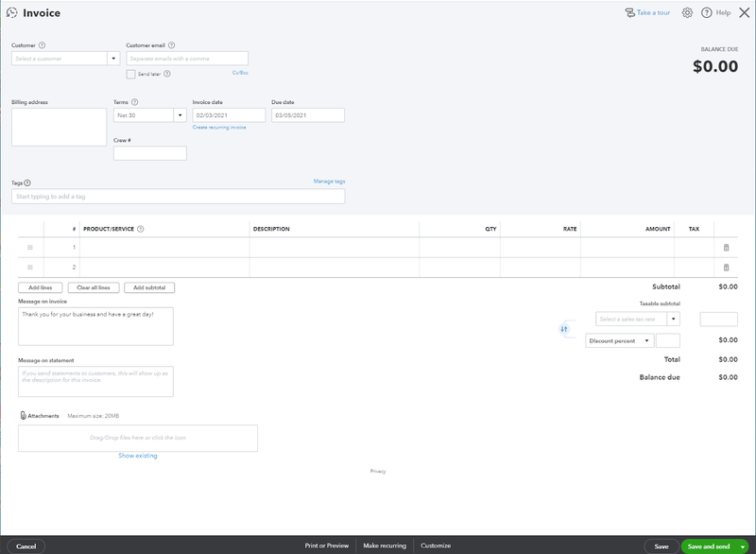
Task: Open the Take a tour guide
Action: [647, 12]
